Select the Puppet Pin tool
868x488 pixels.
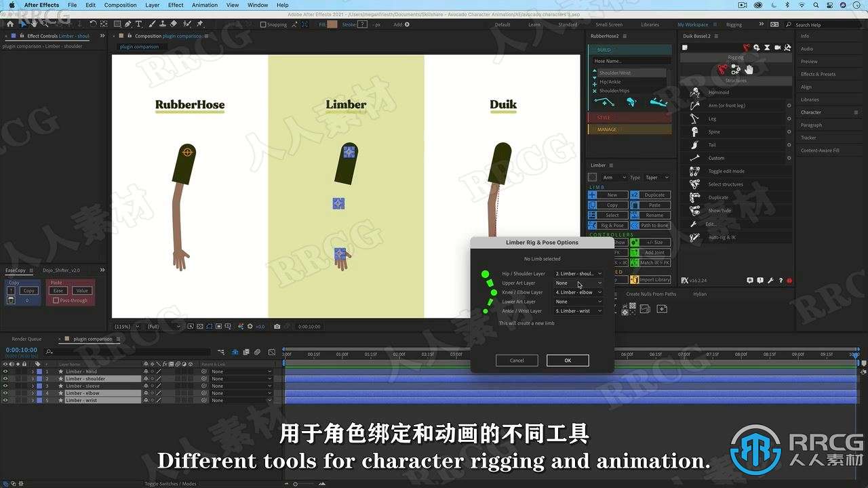(x=199, y=24)
